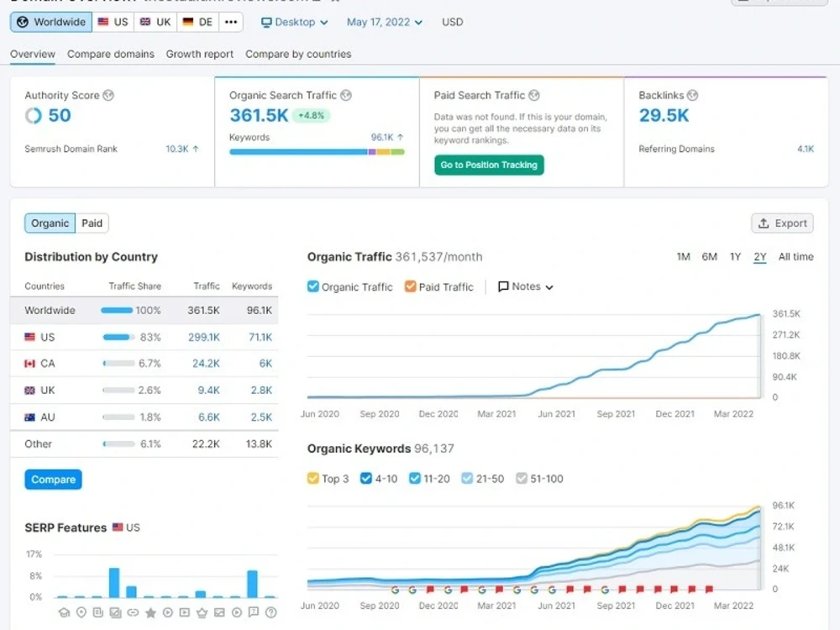Open the Growth report tab
This screenshot has height=630, width=840.
(x=199, y=54)
